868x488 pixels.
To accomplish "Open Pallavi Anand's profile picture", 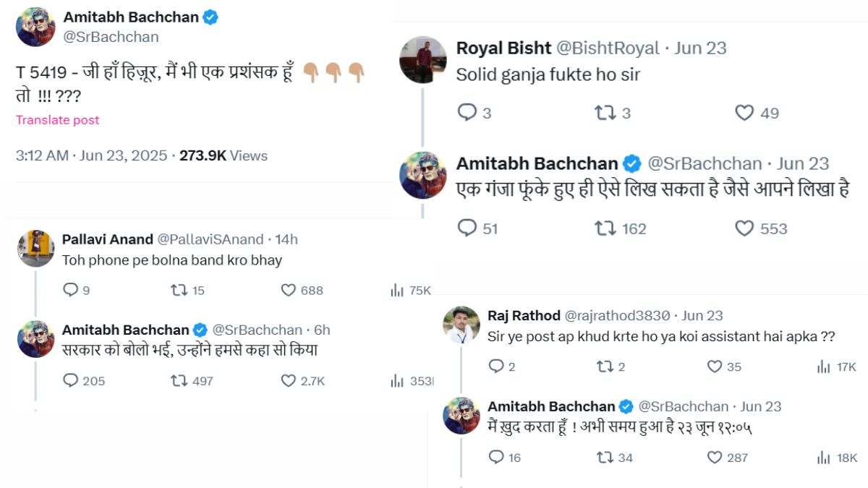I will click(36, 248).
